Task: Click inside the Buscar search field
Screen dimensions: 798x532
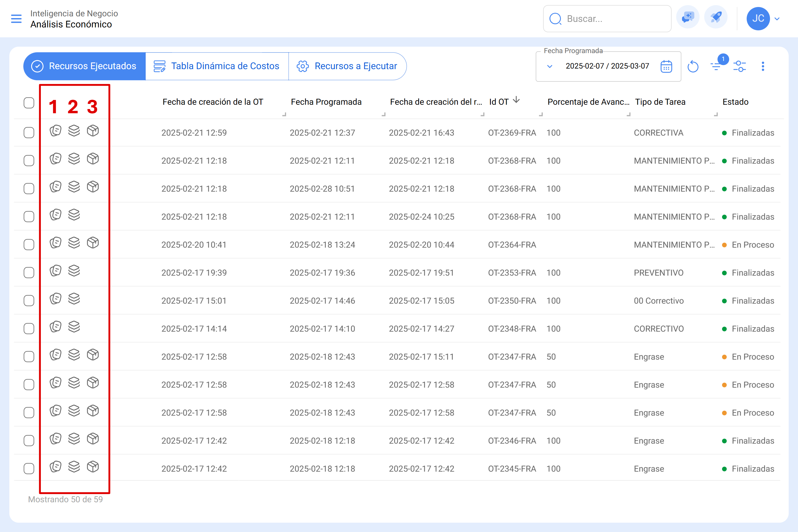Action: coord(607,19)
